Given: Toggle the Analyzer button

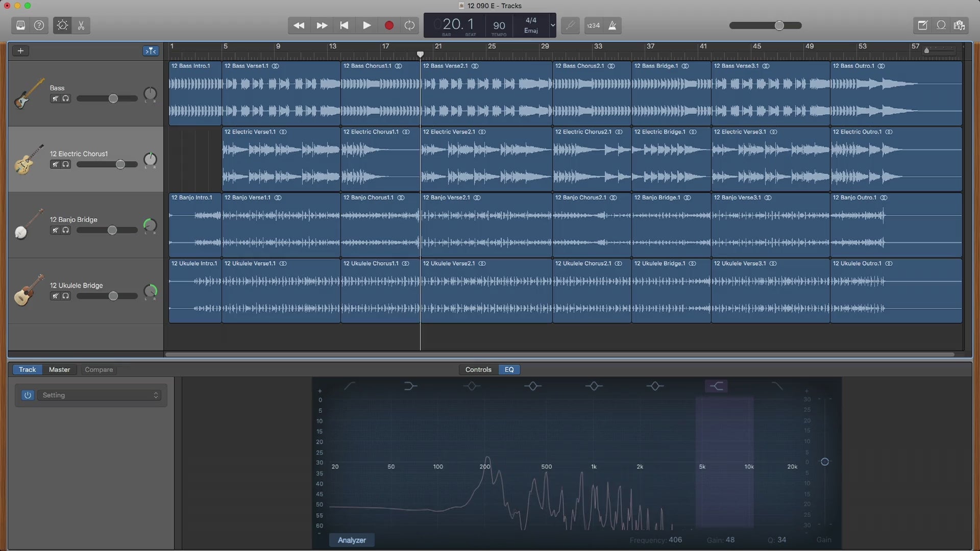Looking at the screenshot, I should [352, 540].
